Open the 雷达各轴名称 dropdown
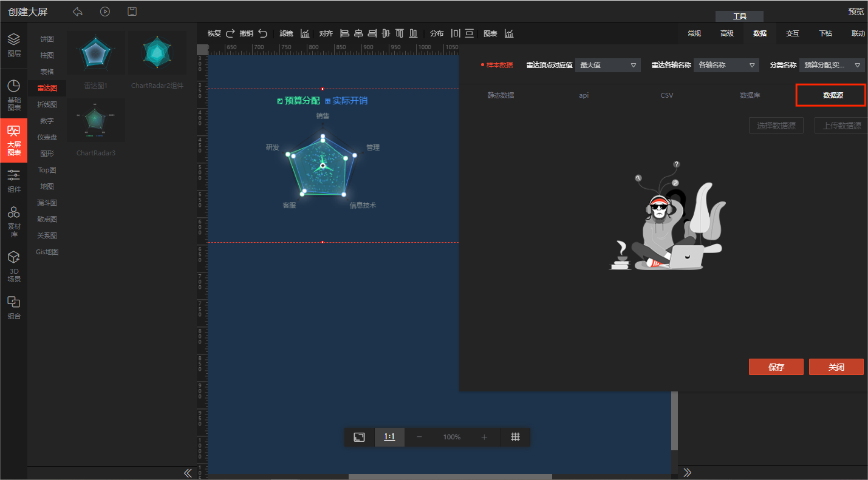Image resolution: width=868 pixels, height=480 pixels. click(x=726, y=65)
